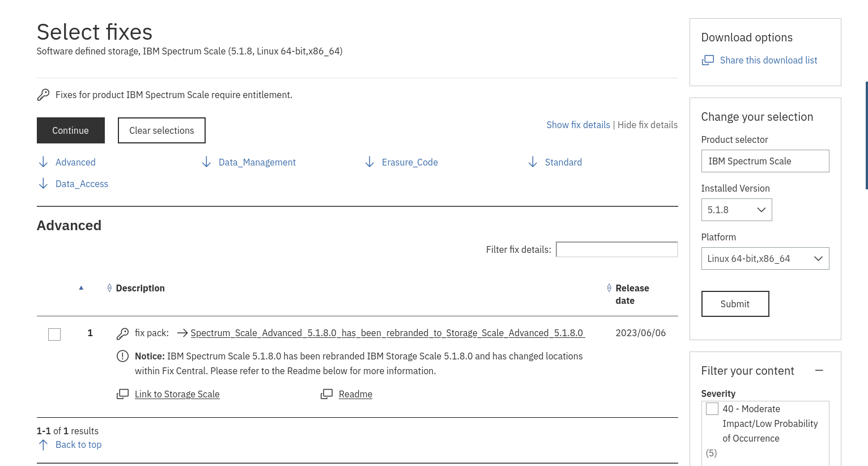Click the notice exclamation icon

[x=122, y=356]
